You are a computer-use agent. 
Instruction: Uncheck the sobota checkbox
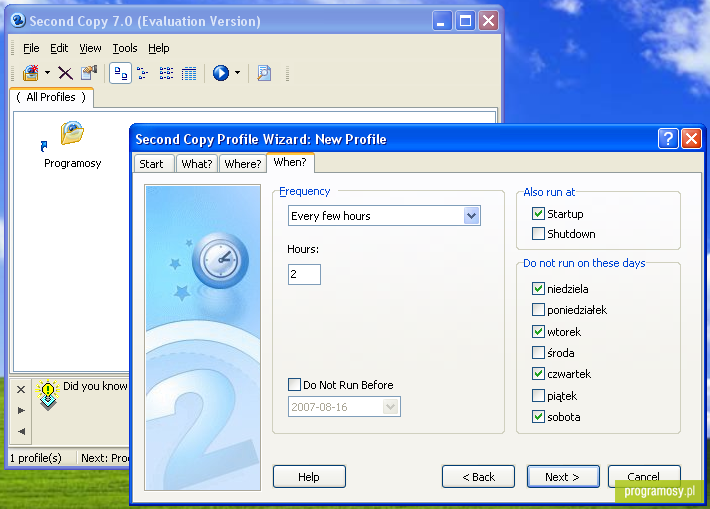tap(538, 417)
